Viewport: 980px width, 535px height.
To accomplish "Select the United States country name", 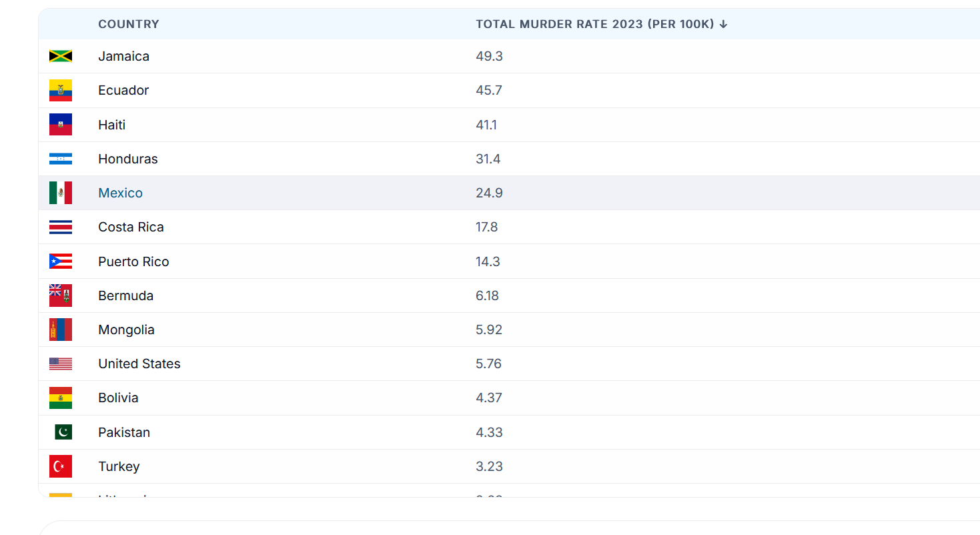I will tap(139, 364).
